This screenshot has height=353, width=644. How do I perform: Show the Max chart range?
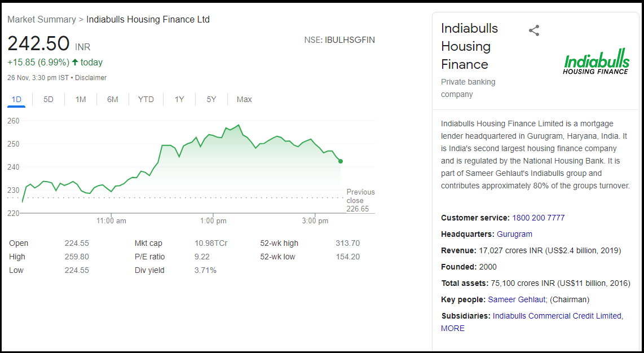click(x=244, y=99)
